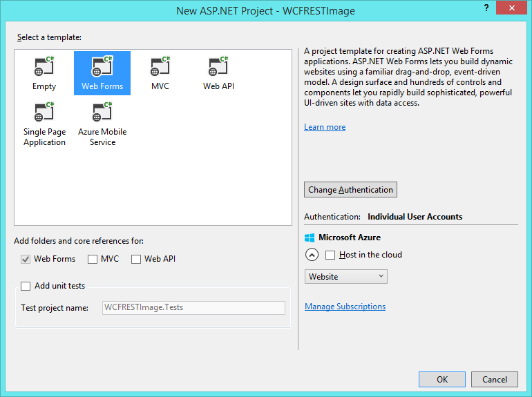This screenshot has width=532, height=397.
Task: Open the Learn more link
Action: click(325, 127)
